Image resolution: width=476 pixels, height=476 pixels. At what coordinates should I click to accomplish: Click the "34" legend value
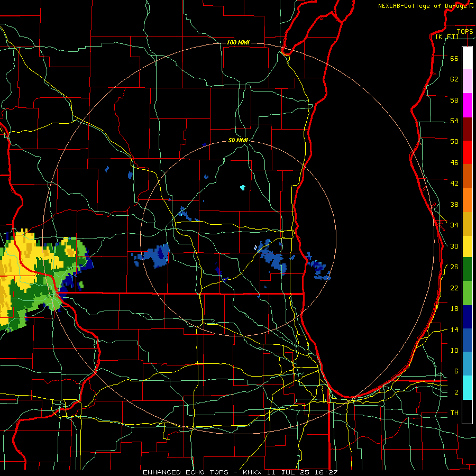point(454,225)
